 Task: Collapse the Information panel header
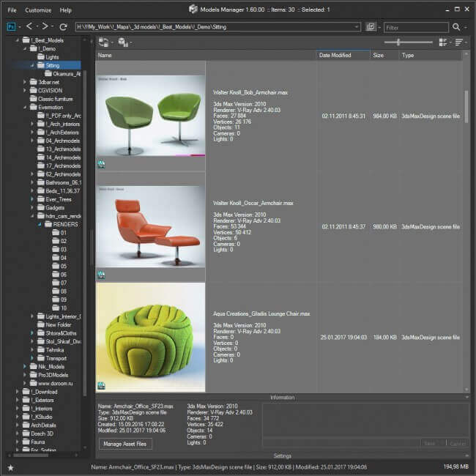pos(283,398)
